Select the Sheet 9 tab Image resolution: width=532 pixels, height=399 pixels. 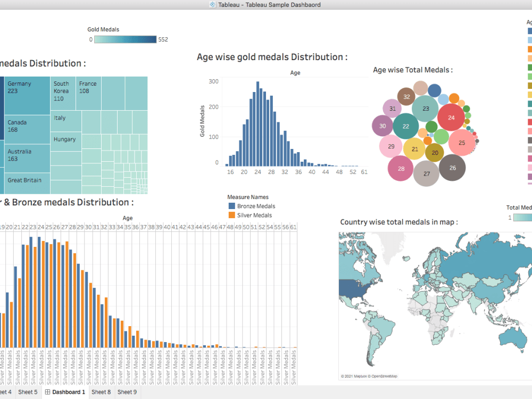click(x=127, y=392)
